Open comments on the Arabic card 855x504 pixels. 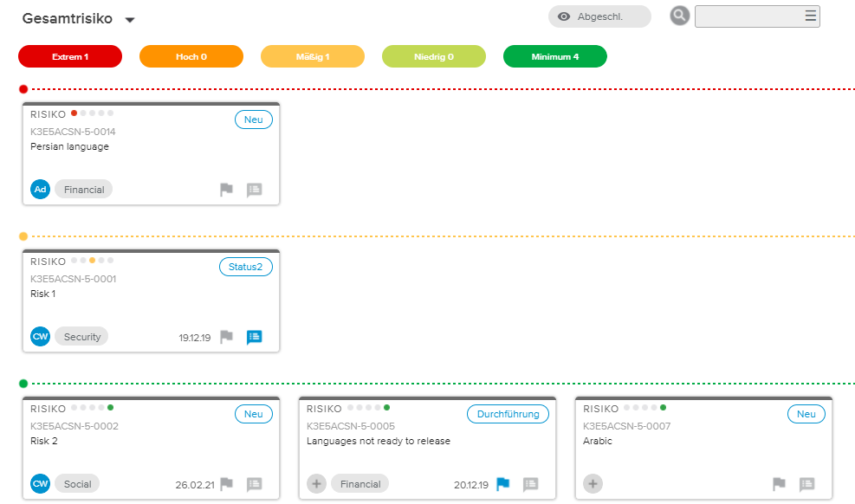[x=806, y=484]
